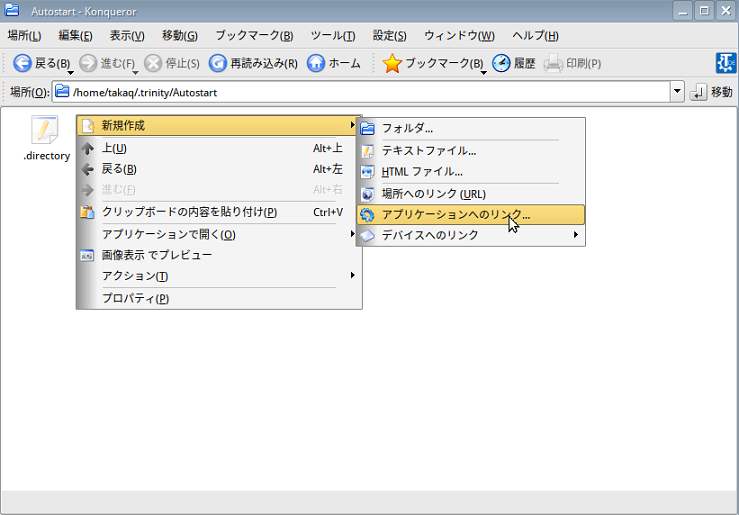The height and width of the screenshot is (515, 739).
Task: Click the Trinity logo throbber icon
Action: click(726, 63)
